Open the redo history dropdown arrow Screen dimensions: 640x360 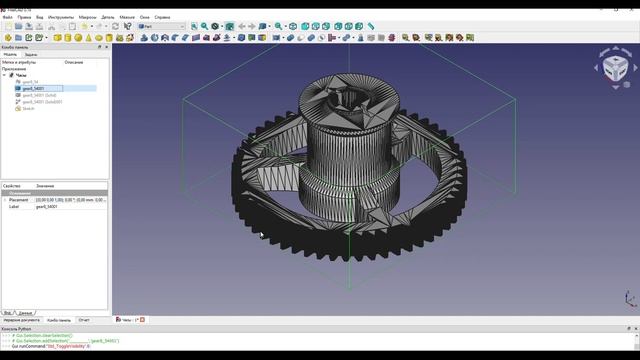[x=106, y=26]
